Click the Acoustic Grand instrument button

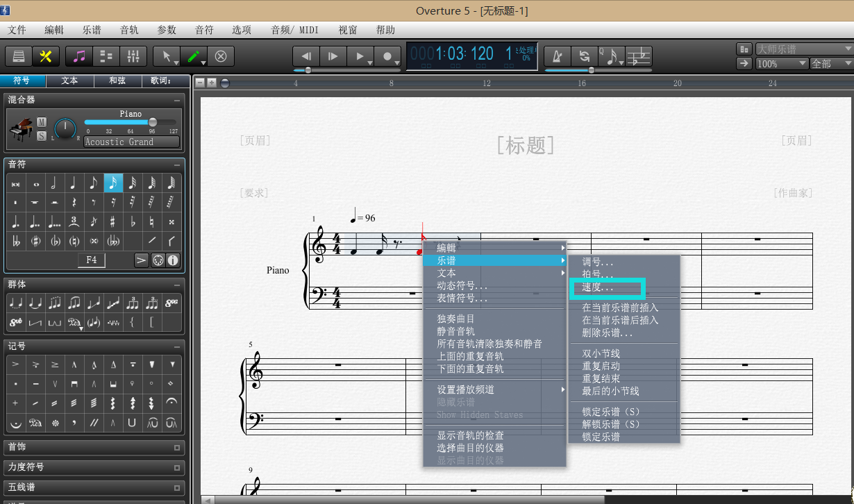point(131,142)
